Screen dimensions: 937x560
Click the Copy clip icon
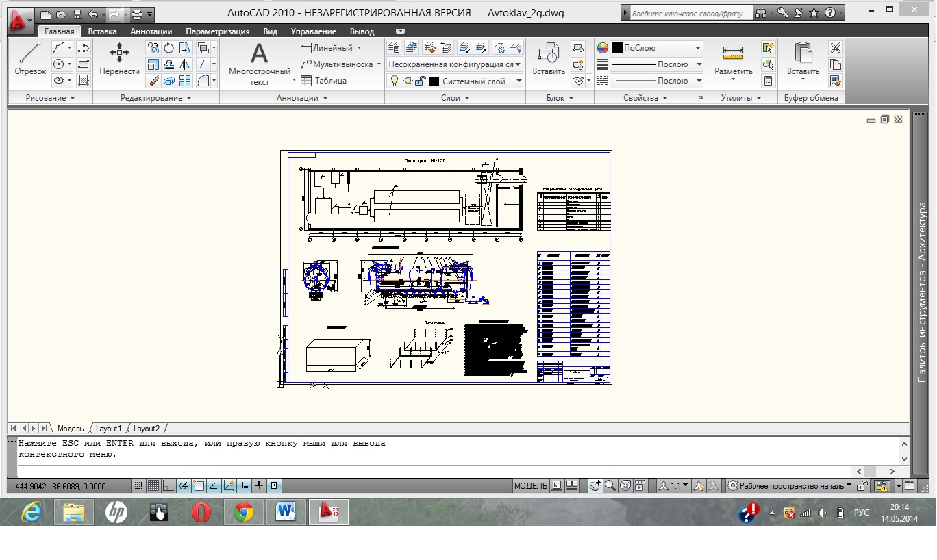pos(835,64)
